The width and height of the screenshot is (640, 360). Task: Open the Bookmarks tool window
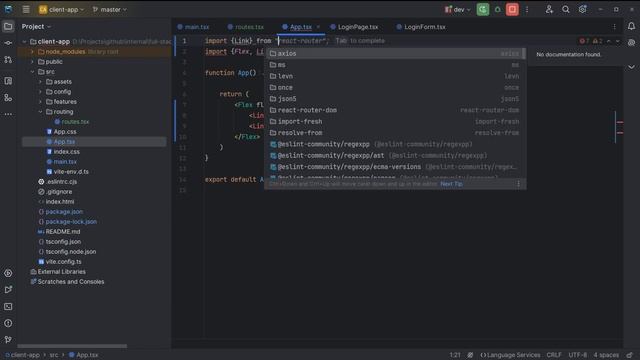click(8, 81)
